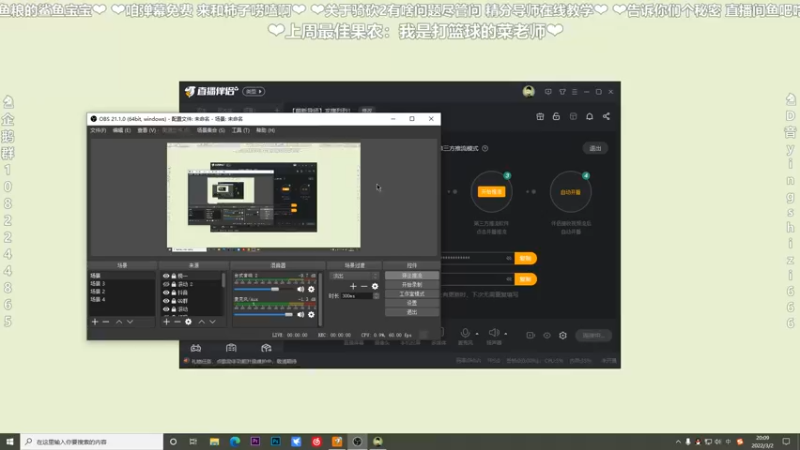The image size is (800, 450).
Task: Open desktop audio channel settings gear
Action: [x=311, y=289]
